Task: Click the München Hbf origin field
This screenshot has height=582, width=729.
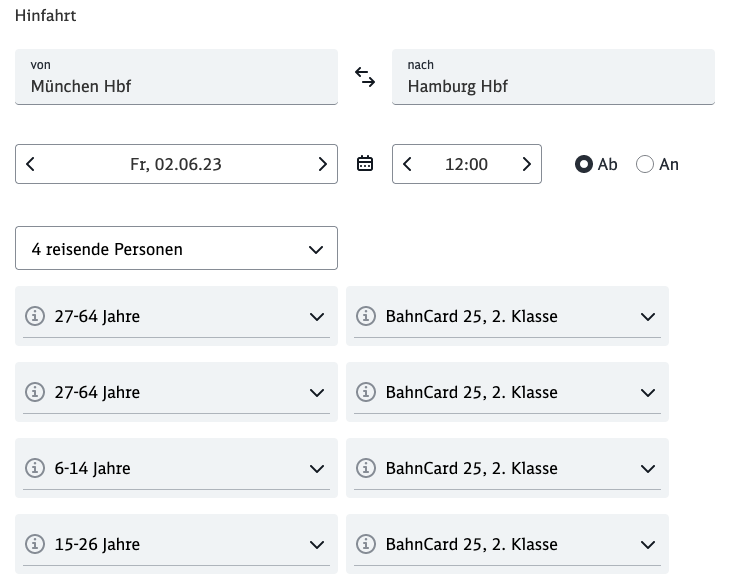Action: pos(176,77)
